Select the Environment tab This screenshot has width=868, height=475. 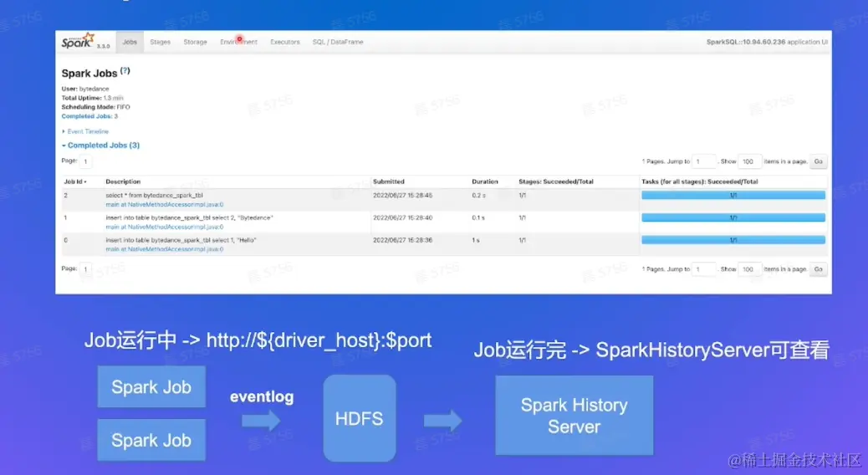point(238,42)
